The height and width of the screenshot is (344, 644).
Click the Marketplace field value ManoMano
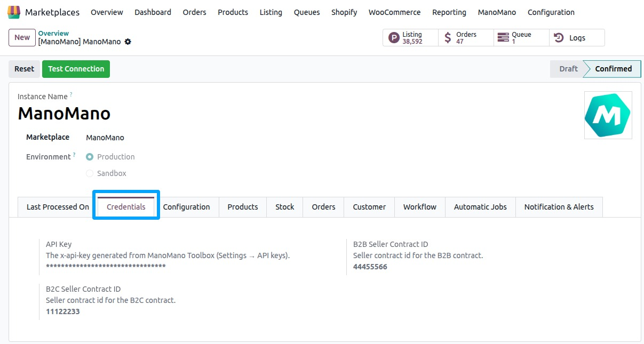pos(105,138)
